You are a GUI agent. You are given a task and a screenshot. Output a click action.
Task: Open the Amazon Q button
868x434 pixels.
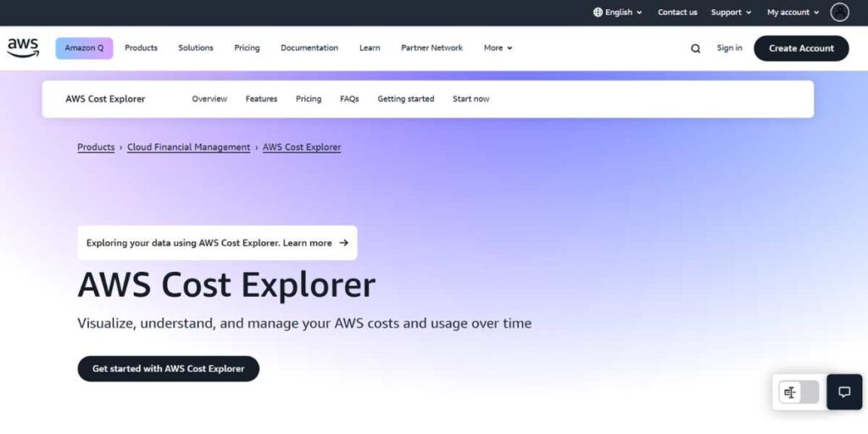[x=84, y=48]
